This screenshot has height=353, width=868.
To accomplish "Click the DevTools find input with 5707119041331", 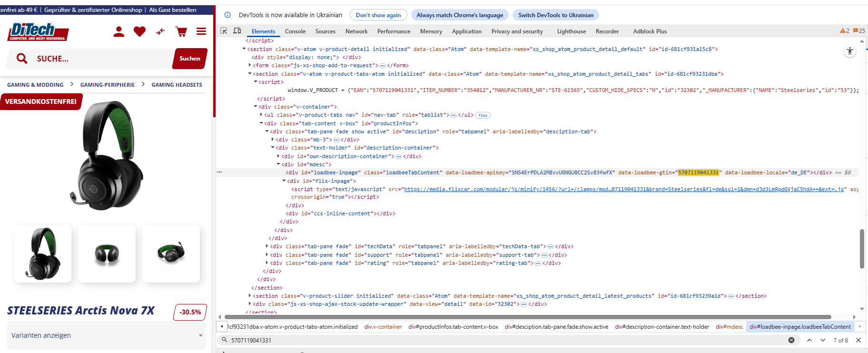I will coord(507,340).
